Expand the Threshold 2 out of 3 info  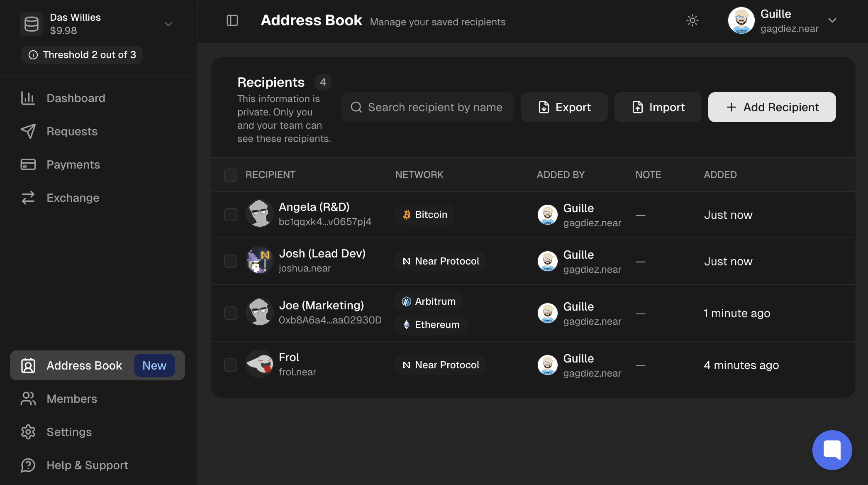pyautogui.click(x=82, y=54)
